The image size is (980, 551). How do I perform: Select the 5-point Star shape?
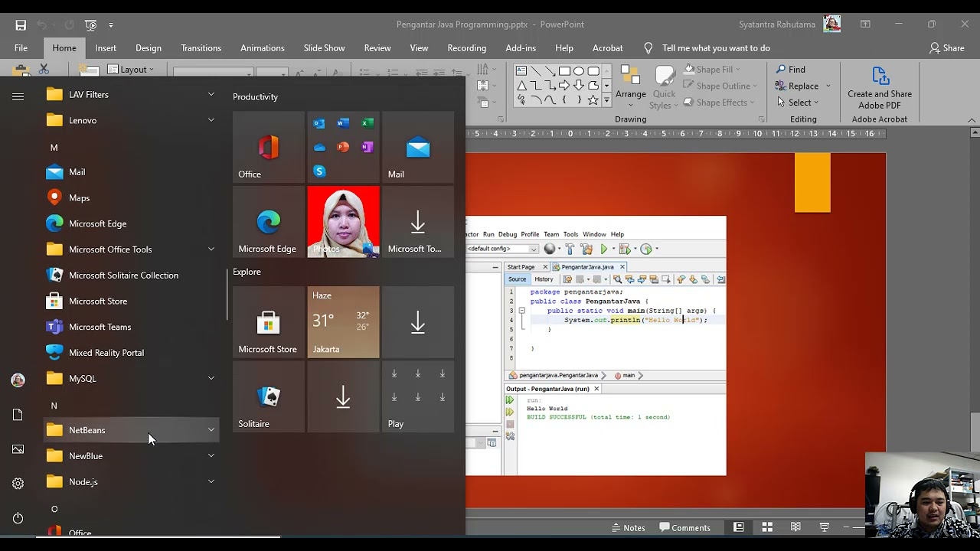(x=593, y=100)
